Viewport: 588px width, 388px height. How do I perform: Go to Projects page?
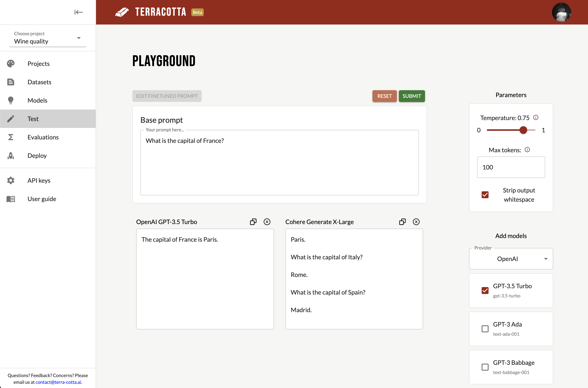[x=48, y=64]
